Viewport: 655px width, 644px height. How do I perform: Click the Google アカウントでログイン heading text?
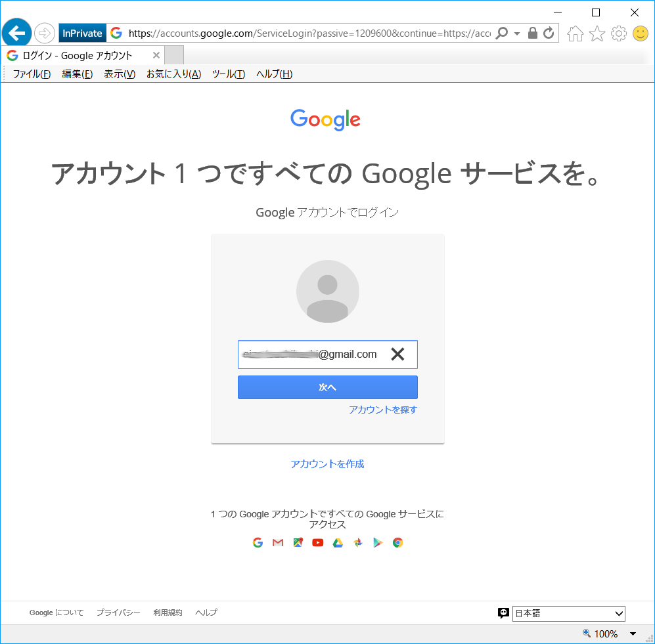[327, 213]
